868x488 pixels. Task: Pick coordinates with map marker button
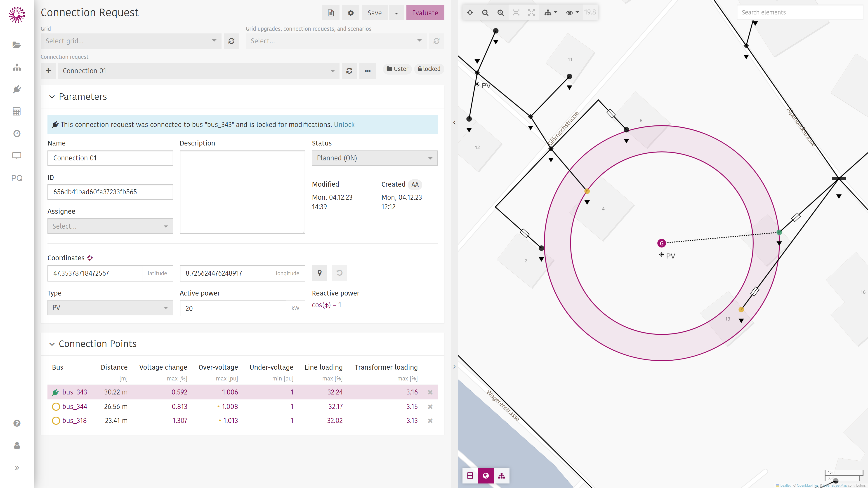coord(319,273)
